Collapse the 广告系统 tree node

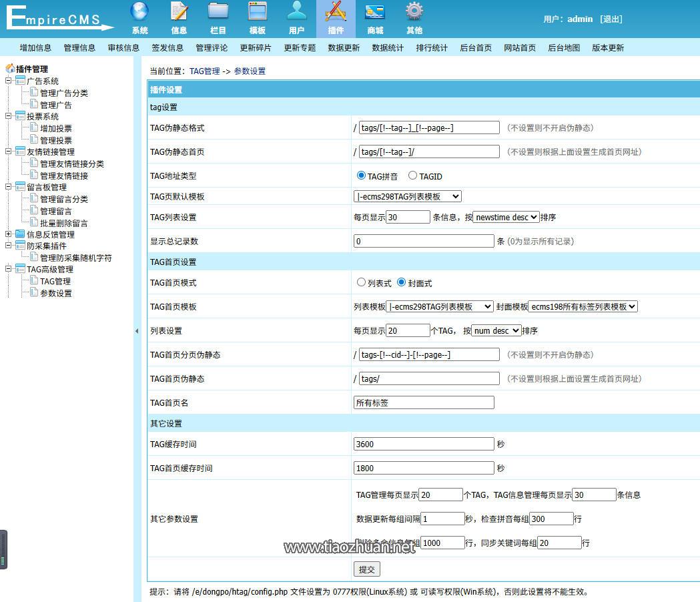tap(8, 80)
